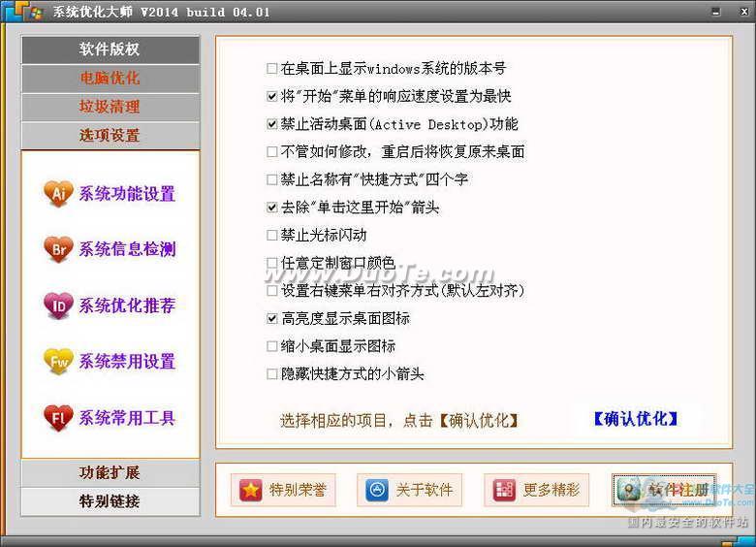
Task: Expand the 特别链接 section
Action: (110, 501)
